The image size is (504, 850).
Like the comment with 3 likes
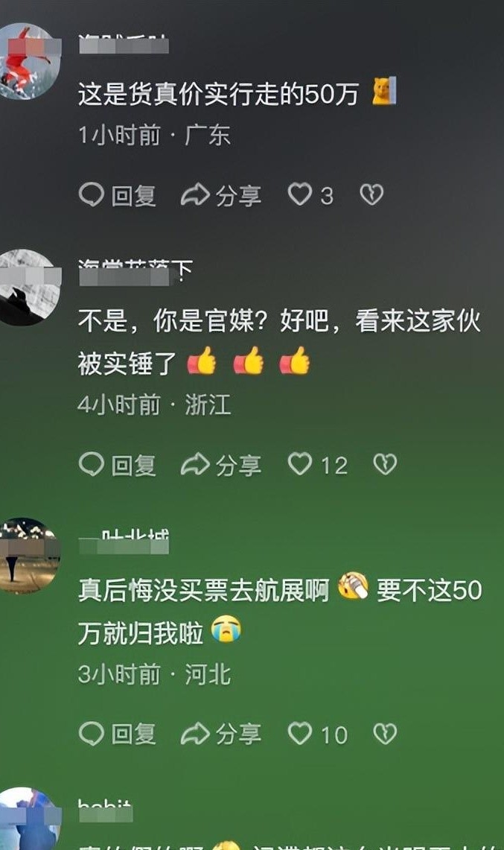pyautogui.click(x=310, y=195)
